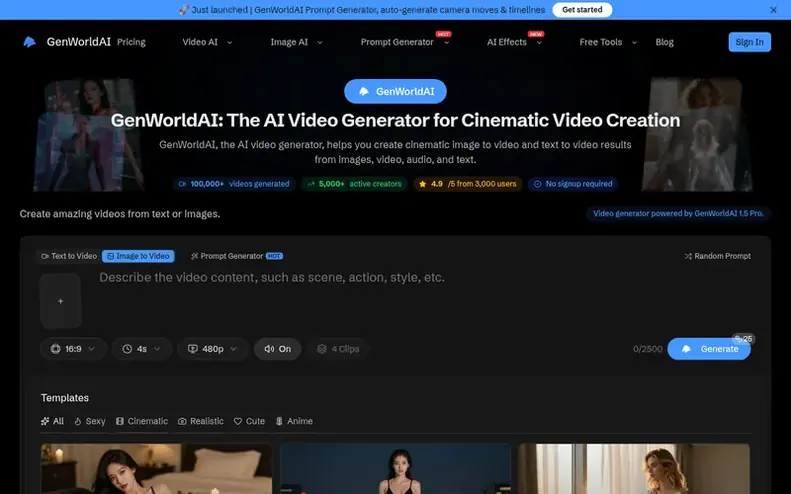Open the Prompt Generator tab with HOT badge
Image resolution: width=791 pixels, height=494 pixels.
pyautogui.click(x=237, y=256)
